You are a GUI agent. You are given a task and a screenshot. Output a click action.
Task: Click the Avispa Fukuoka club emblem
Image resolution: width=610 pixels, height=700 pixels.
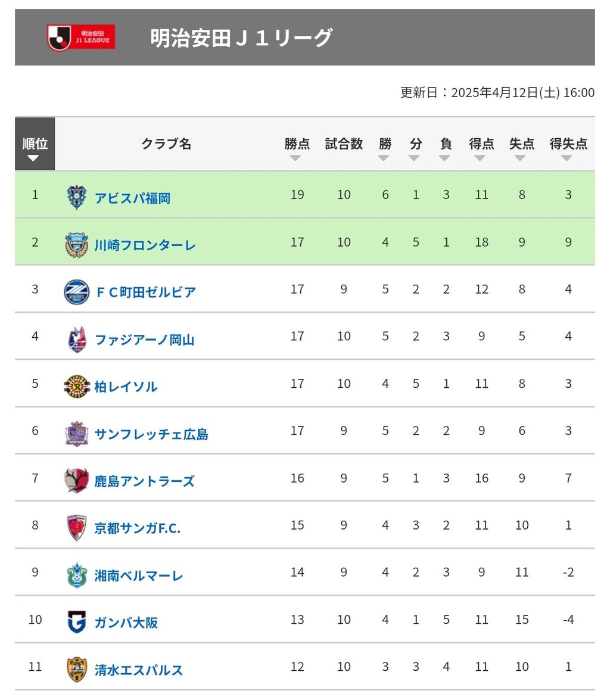(76, 197)
